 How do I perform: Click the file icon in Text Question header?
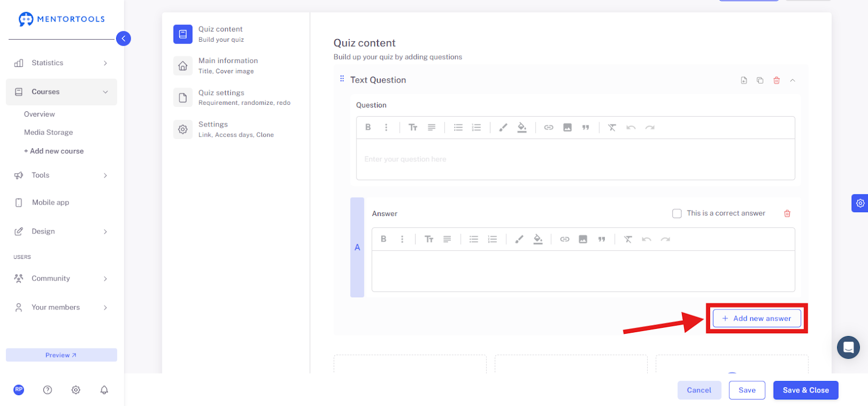[x=744, y=80]
